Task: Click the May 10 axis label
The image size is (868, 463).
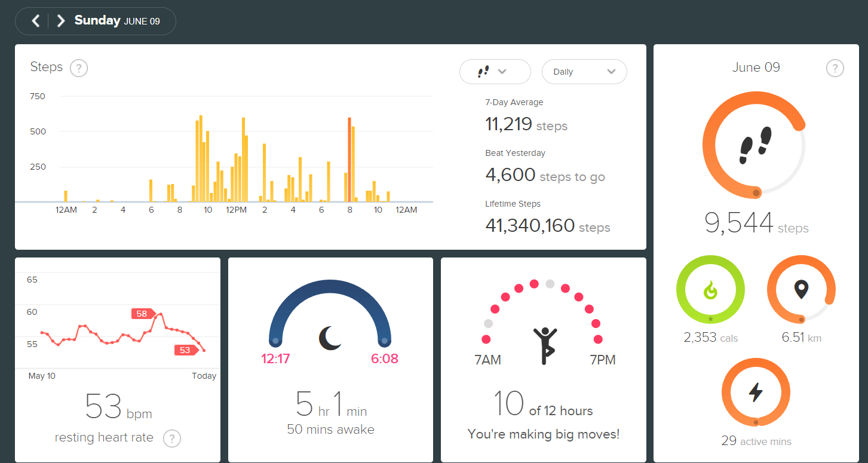Action: pyautogui.click(x=42, y=376)
